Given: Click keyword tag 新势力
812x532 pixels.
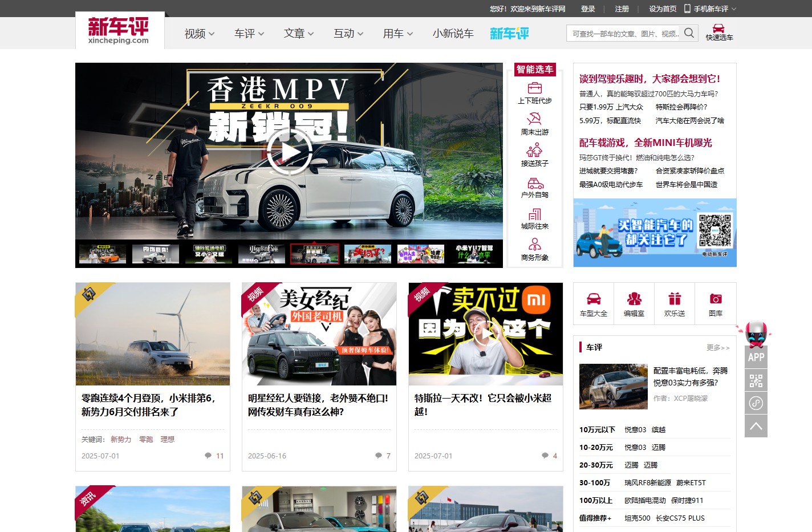Looking at the screenshot, I should click(x=121, y=440).
